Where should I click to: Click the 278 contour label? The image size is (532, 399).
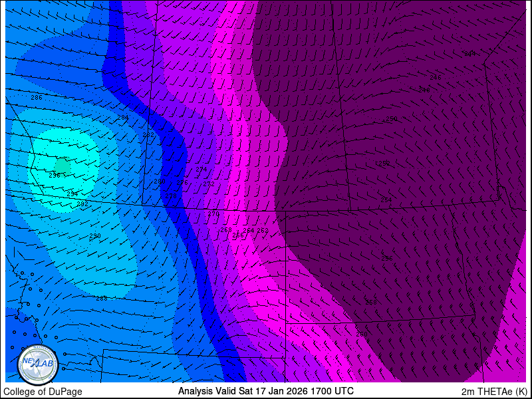[x=171, y=196]
